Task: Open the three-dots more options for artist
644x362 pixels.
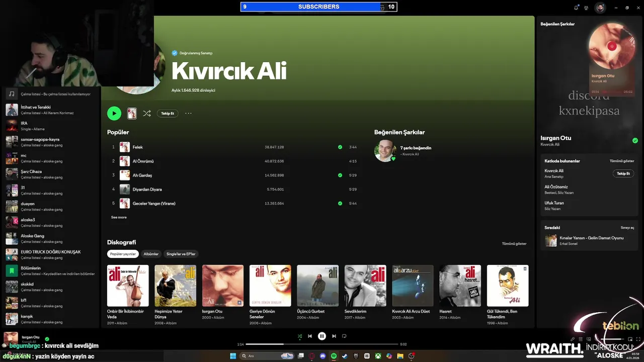Action: pyautogui.click(x=188, y=114)
